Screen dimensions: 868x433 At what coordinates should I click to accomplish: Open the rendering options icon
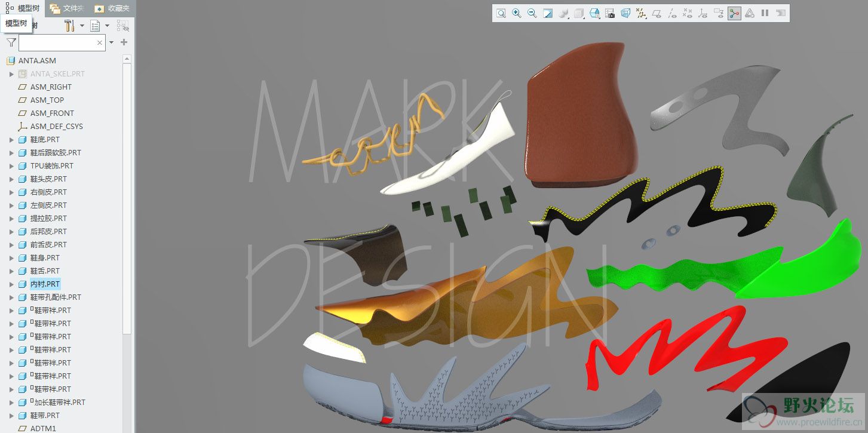(563, 13)
